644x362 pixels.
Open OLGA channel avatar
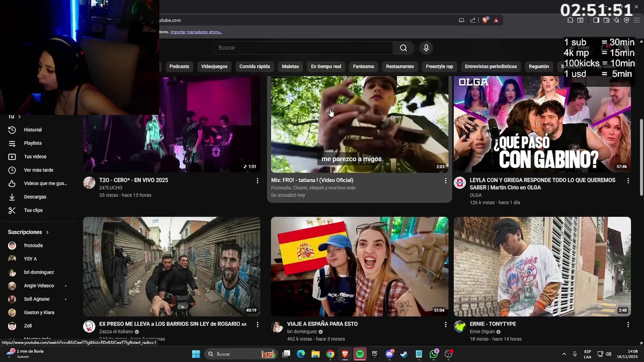pos(460,183)
